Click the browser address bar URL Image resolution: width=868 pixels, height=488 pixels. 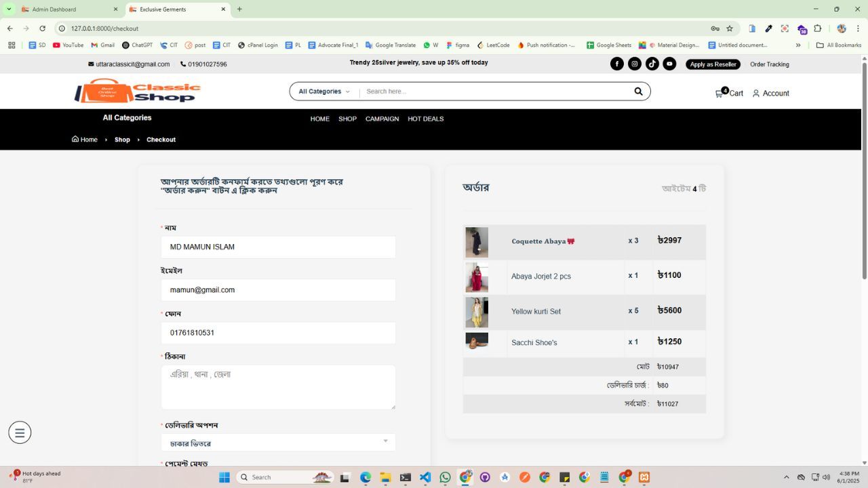click(x=104, y=28)
